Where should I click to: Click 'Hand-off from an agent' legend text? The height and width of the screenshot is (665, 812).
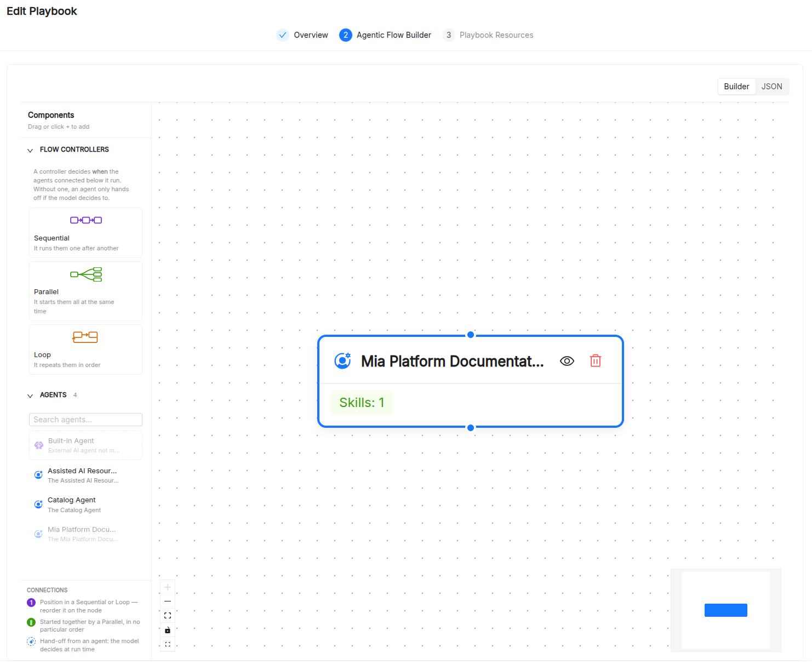[x=89, y=645]
